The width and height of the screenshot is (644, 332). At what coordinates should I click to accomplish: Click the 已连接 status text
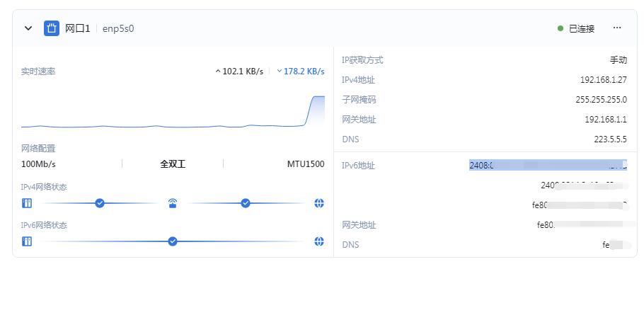(x=582, y=29)
